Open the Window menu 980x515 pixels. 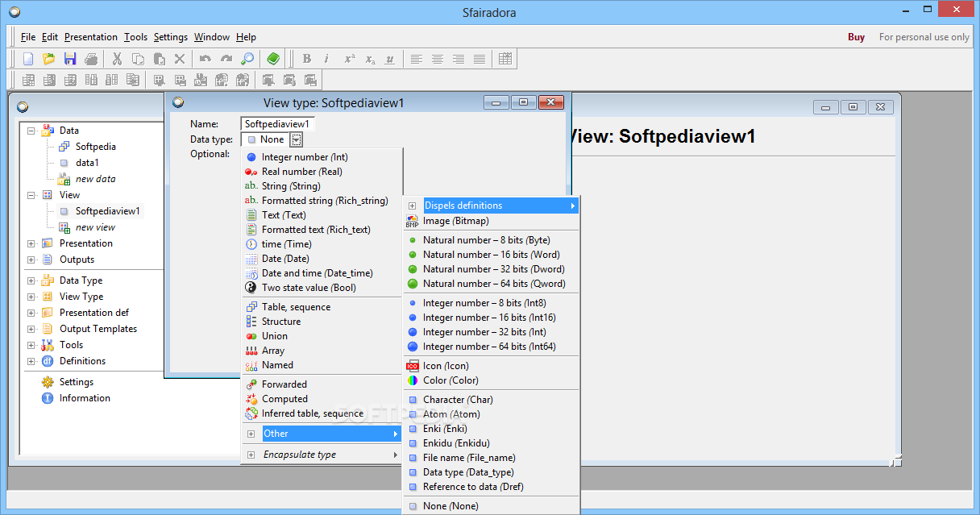(212, 37)
